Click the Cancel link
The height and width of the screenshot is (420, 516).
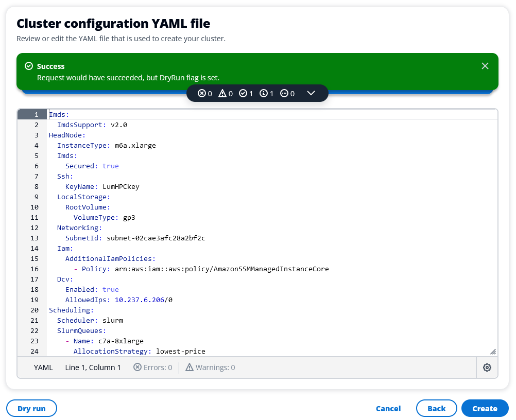pos(388,409)
